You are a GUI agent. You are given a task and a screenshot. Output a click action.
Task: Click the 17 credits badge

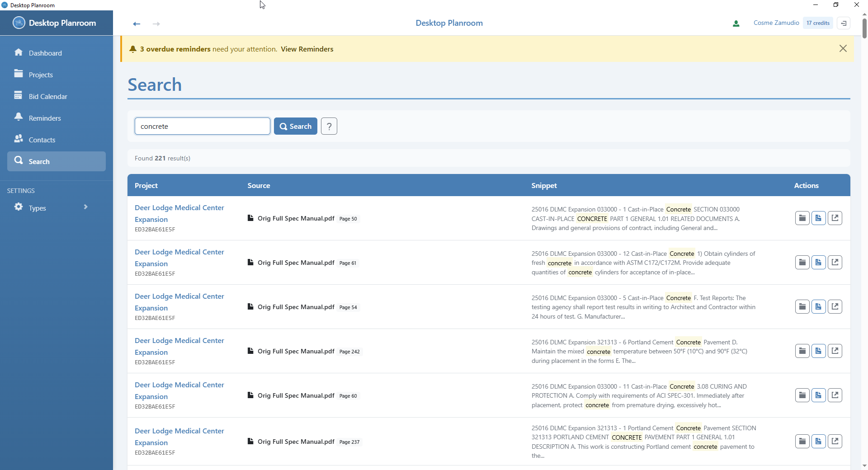point(818,23)
